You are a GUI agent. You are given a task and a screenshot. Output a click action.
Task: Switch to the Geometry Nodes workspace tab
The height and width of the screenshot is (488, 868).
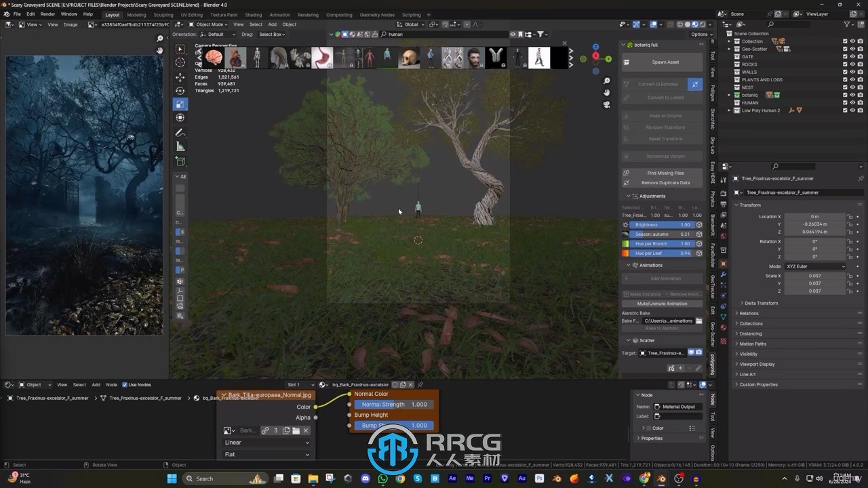click(377, 14)
